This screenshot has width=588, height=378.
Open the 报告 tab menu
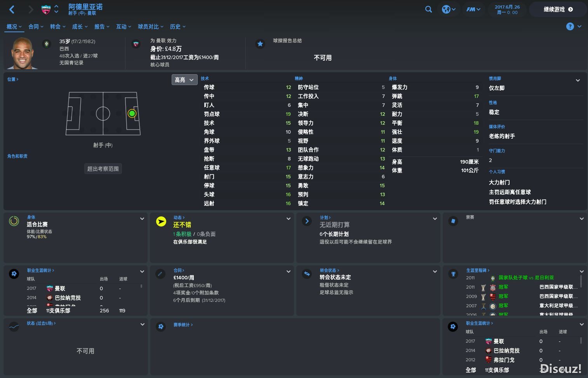point(102,26)
